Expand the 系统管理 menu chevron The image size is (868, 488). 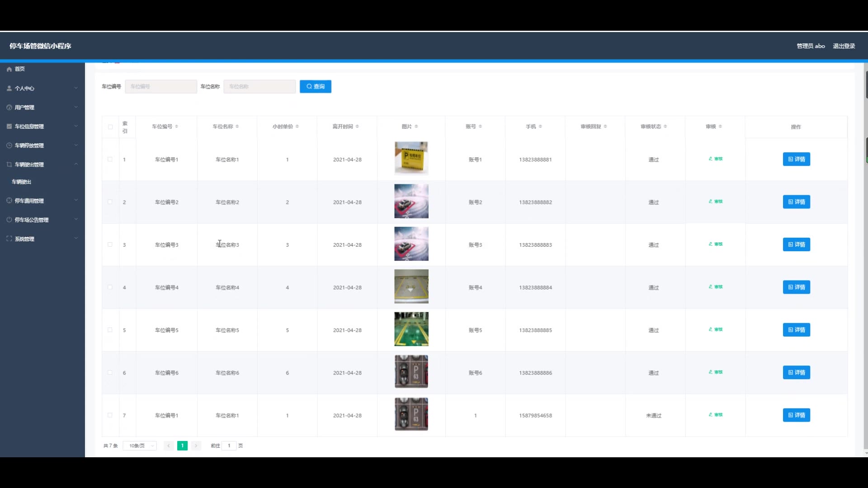coord(76,238)
